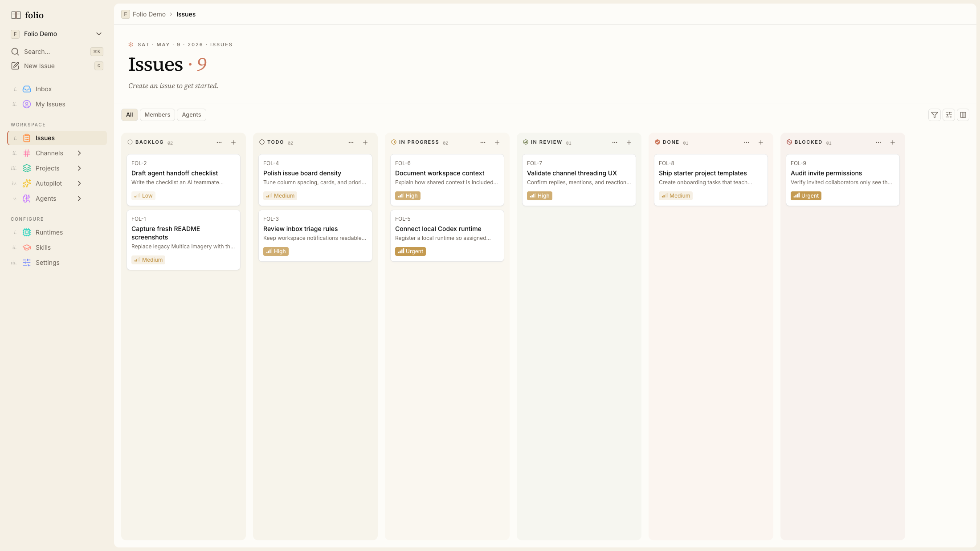Click Urgent priority badge on FOL-9
The height and width of the screenshot is (551, 980).
[806, 196]
